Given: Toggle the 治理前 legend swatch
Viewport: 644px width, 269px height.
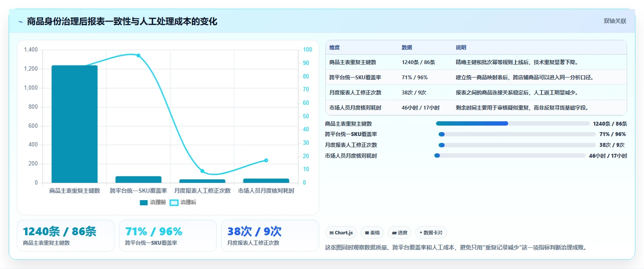Looking at the screenshot, I should pyautogui.click(x=144, y=202).
